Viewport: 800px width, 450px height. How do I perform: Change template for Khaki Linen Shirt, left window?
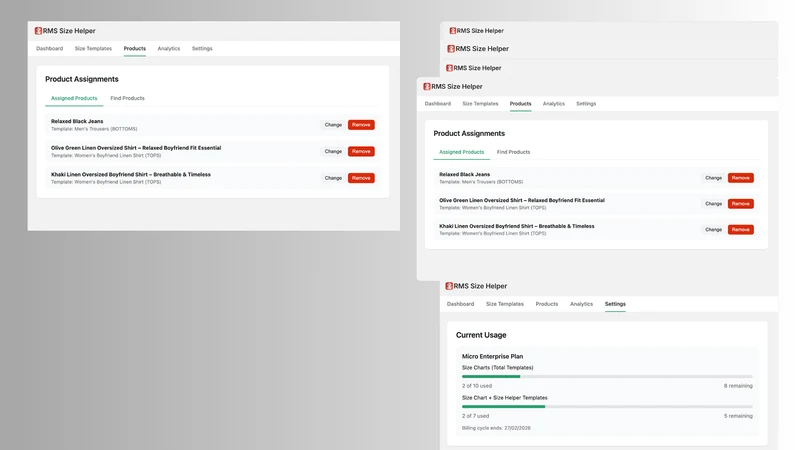333,178
